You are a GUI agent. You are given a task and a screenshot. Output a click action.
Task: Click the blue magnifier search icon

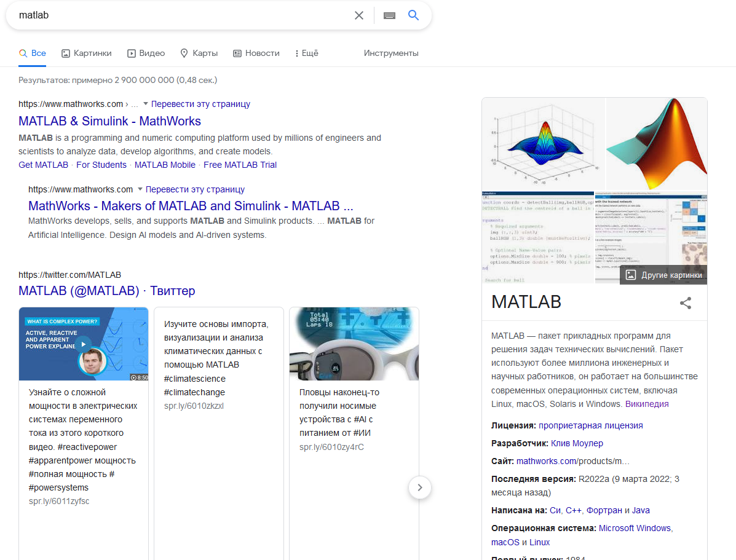coord(414,15)
